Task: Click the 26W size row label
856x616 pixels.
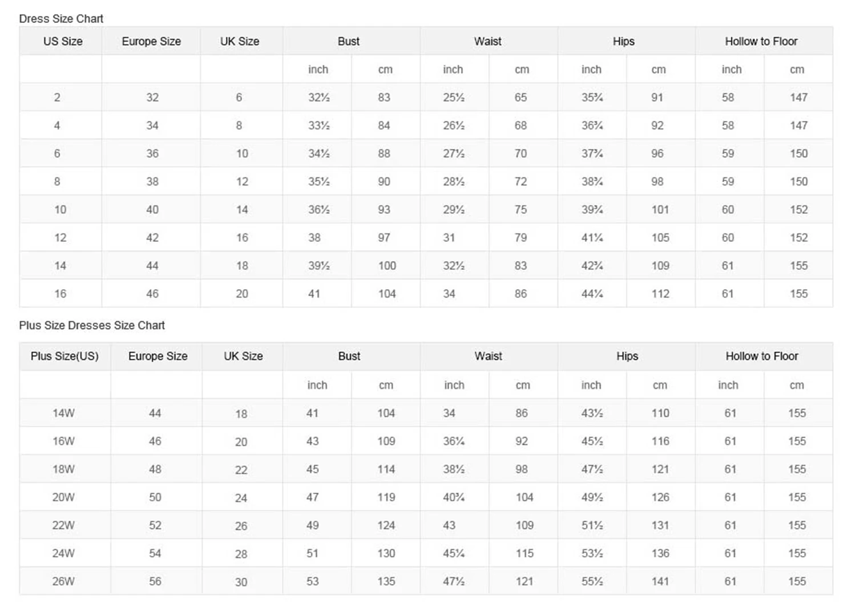Action: click(x=63, y=582)
